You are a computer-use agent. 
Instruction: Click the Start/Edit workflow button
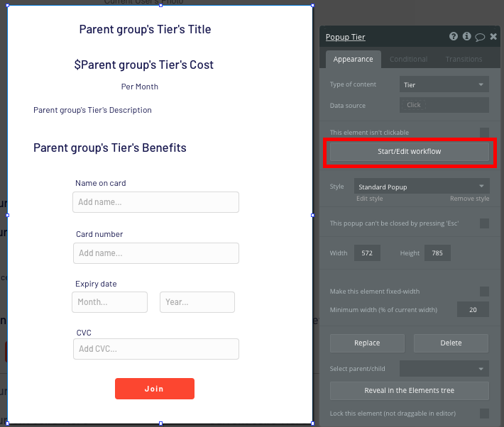coord(409,151)
